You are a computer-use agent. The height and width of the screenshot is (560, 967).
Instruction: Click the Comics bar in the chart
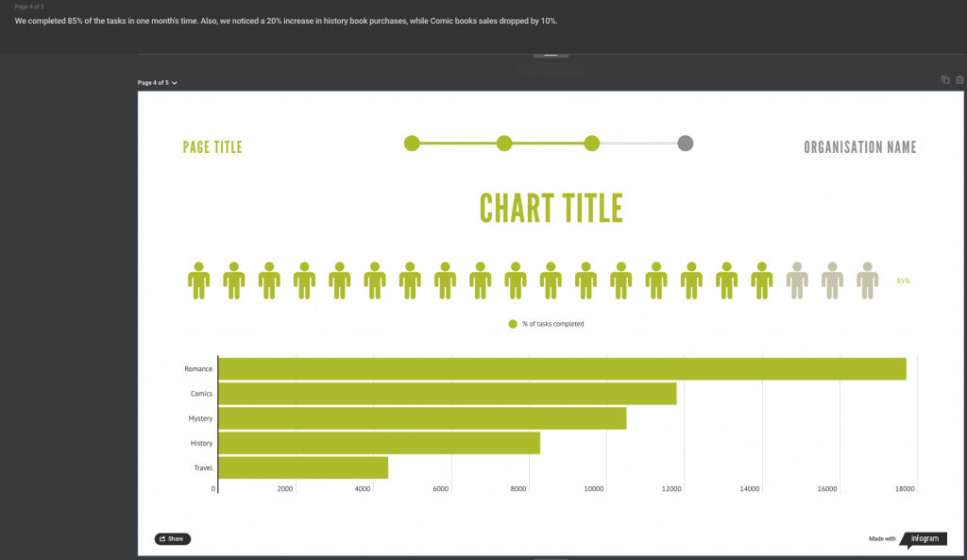point(448,394)
